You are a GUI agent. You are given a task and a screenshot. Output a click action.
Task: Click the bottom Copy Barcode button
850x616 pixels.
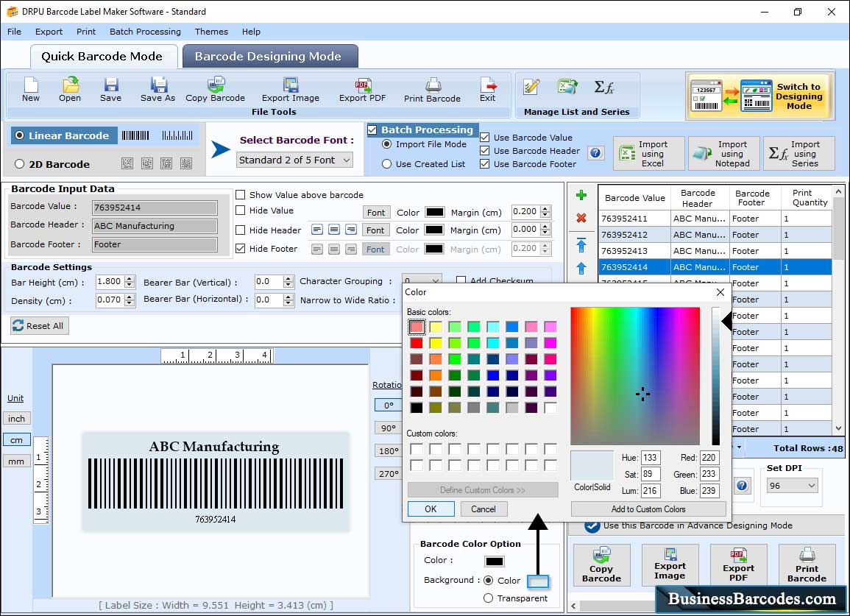(x=602, y=565)
